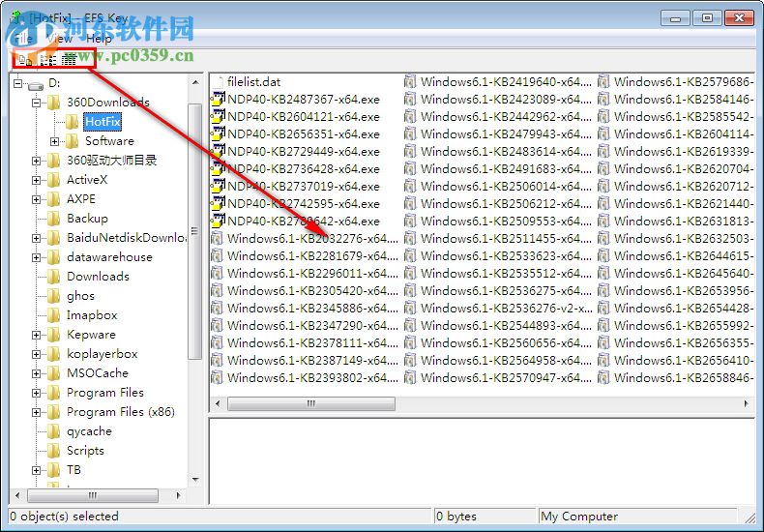The width and height of the screenshot is (764, 532).
Task: Click icon of Windows6.1-KB2579686 update
Action: pos(603,82)
